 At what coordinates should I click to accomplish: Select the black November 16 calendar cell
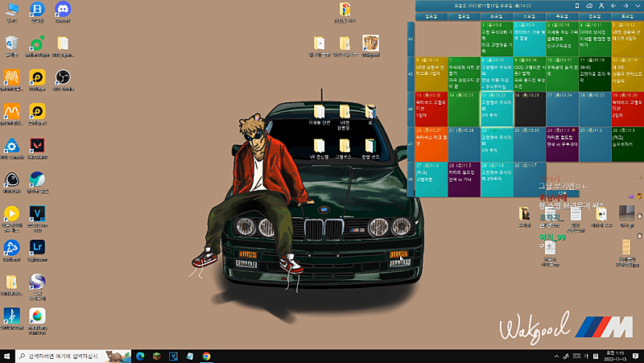click(x=529, y=109)
